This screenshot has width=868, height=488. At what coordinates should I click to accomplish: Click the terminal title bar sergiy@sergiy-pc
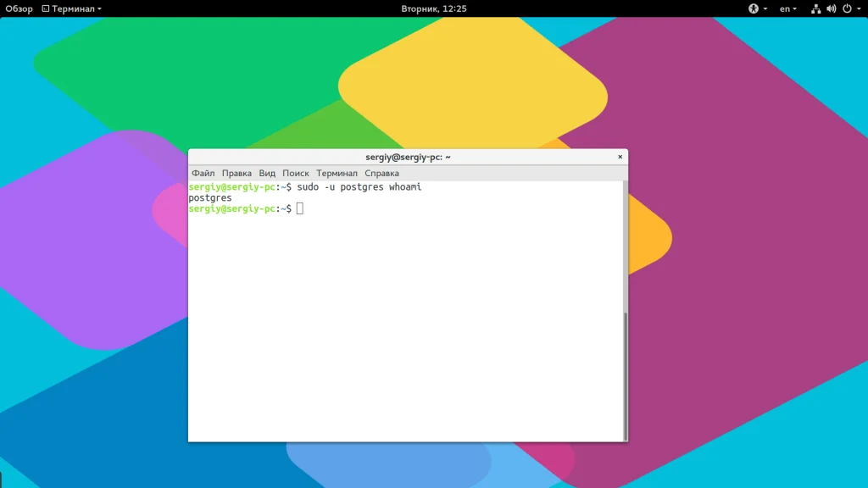click(x=408, y=157)
